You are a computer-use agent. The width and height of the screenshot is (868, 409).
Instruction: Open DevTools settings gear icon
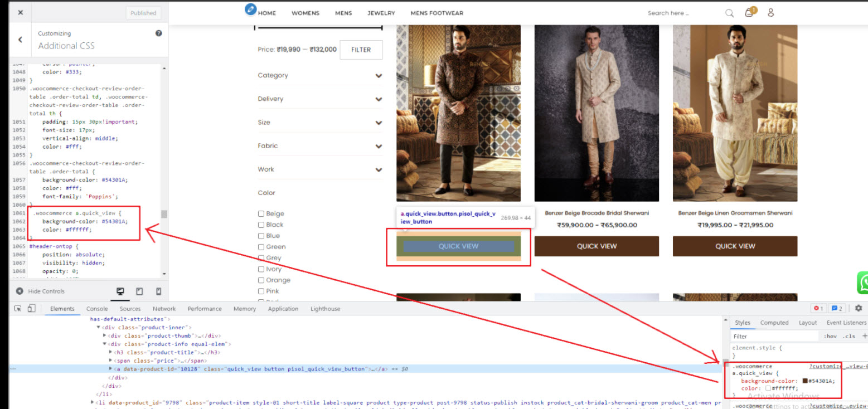tap(859, 308)
